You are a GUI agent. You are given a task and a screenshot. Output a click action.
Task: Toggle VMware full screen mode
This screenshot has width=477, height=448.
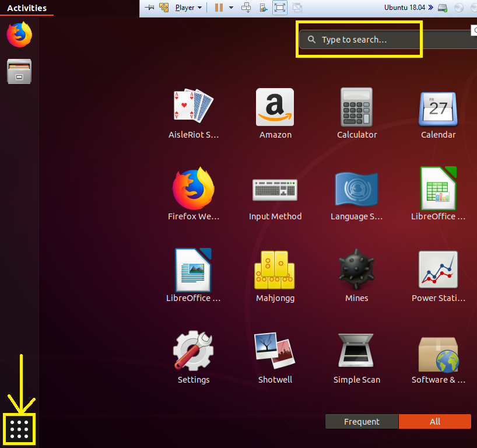279,8
